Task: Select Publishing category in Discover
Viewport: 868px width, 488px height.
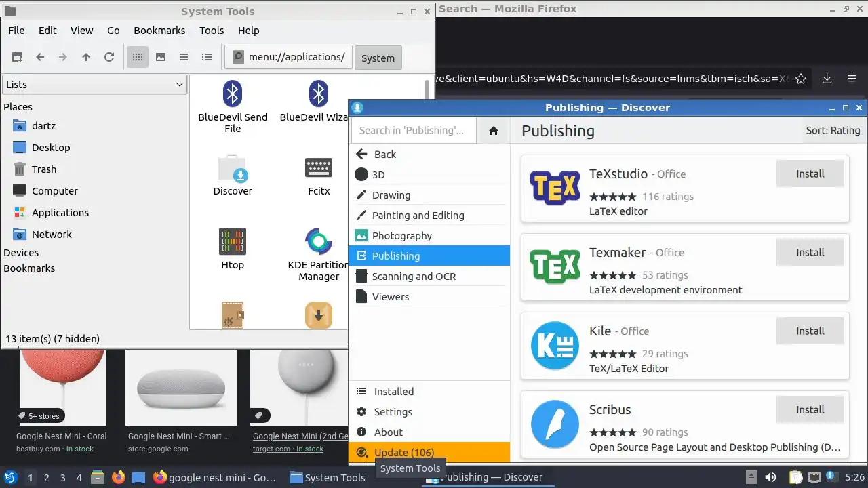Action: click(429, 256)
